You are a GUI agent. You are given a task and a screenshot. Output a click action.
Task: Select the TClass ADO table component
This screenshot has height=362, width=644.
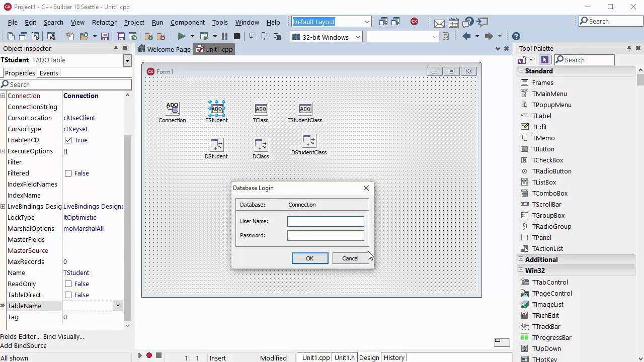pyautogui.click(x=261, y=109)
